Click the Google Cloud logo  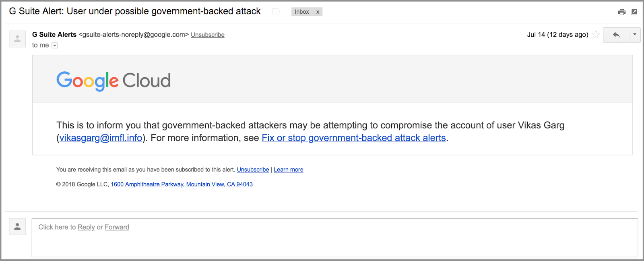coord(114,81)
